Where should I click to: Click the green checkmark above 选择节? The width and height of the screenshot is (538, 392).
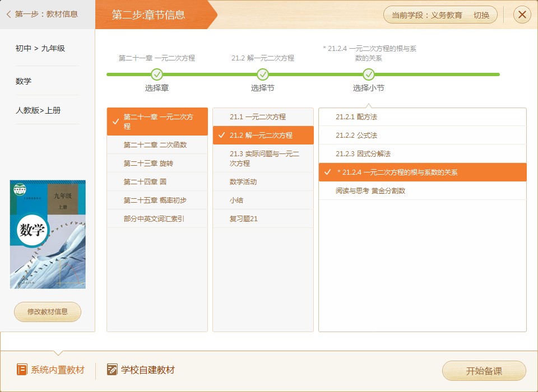[262, 73]
